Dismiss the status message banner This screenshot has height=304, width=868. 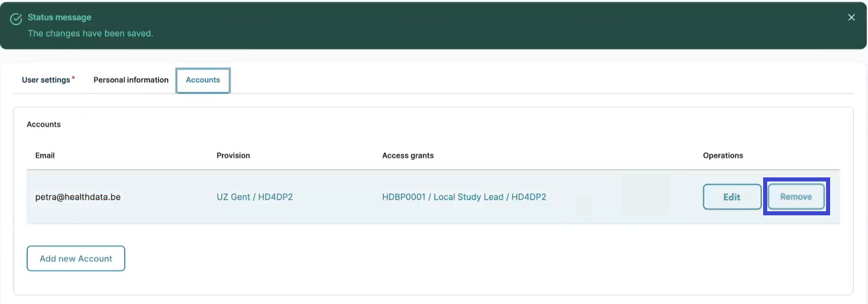pos(851,18)
